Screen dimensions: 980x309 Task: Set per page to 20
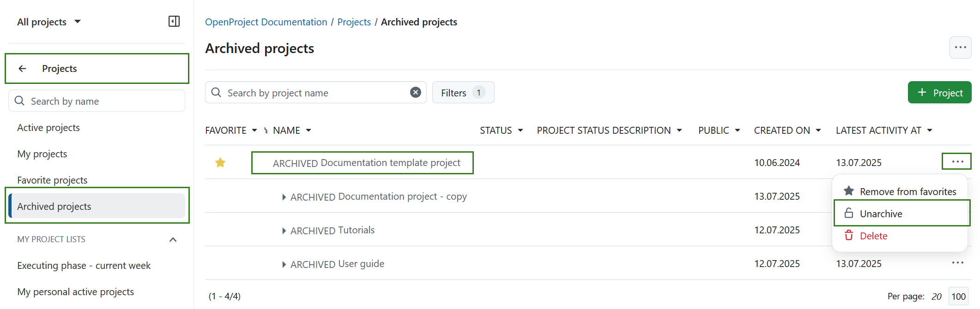[937, 296]
